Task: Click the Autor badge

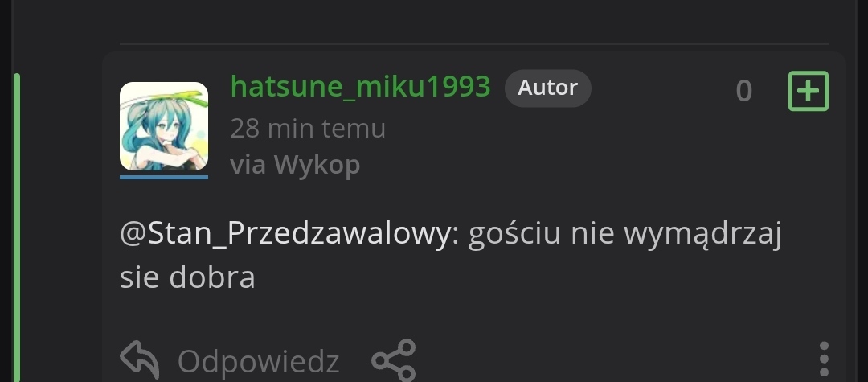Action: tap(547, 88)
